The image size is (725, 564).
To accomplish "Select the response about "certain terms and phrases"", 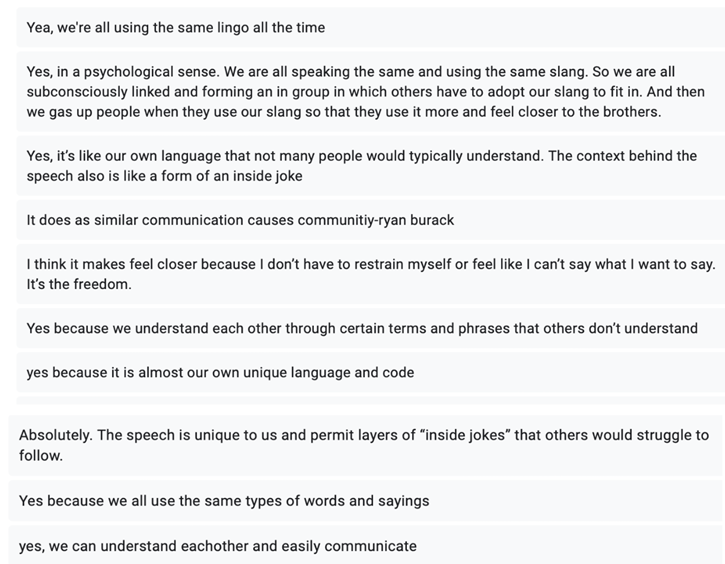I will coord(362,328).
